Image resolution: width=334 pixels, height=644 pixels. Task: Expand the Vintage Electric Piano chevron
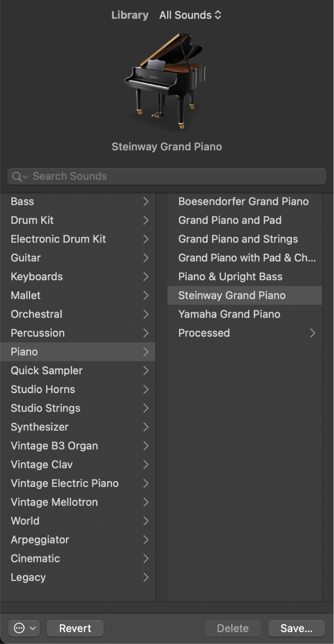coord(146,483)
